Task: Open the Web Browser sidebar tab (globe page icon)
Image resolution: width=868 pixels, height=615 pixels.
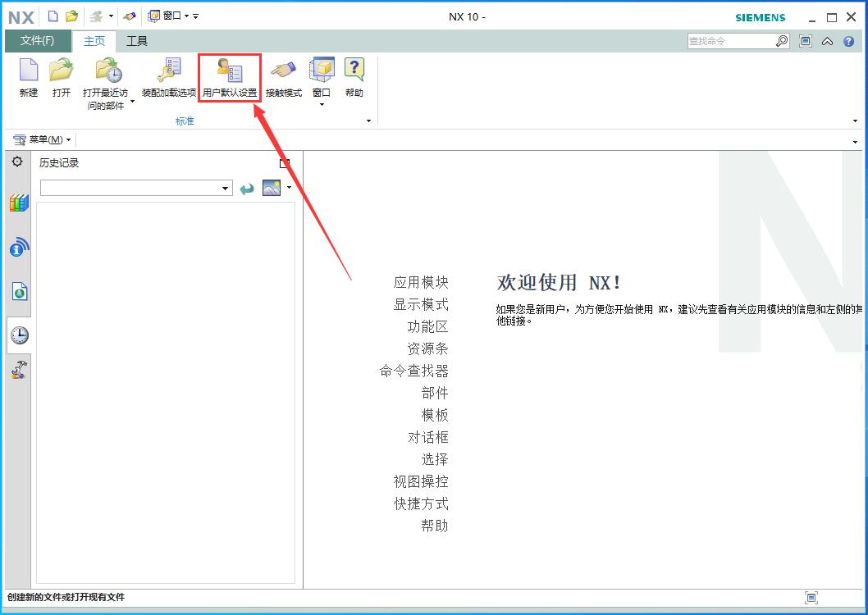Action: point(19,291)
